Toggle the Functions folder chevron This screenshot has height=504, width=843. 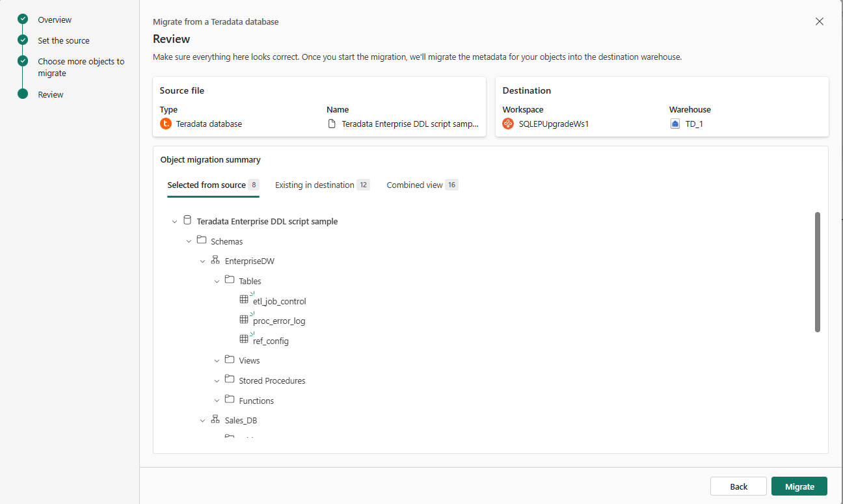pyautogui.click(x=217, y=401)
